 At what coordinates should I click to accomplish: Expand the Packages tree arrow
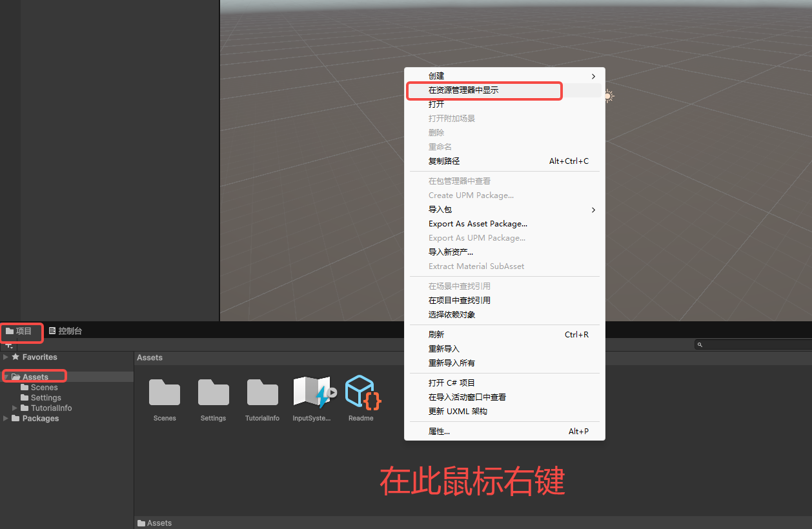click(6, 418)
